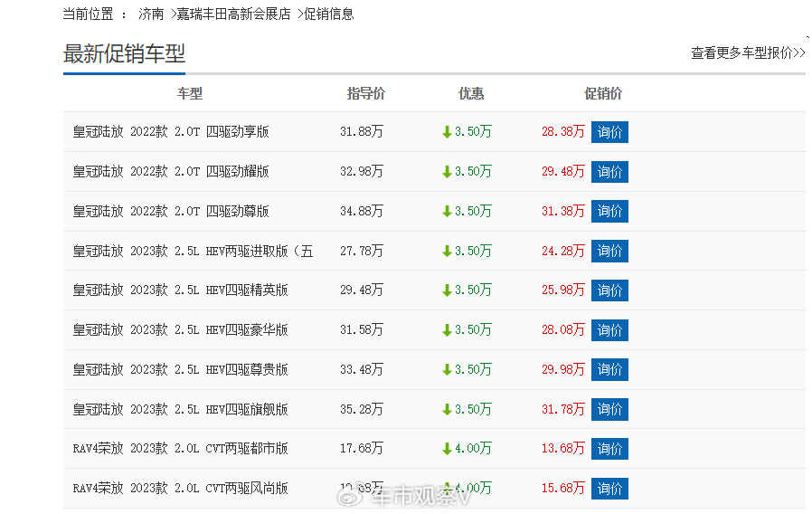Select promo price 29.98万

click(x=563, y=369)
